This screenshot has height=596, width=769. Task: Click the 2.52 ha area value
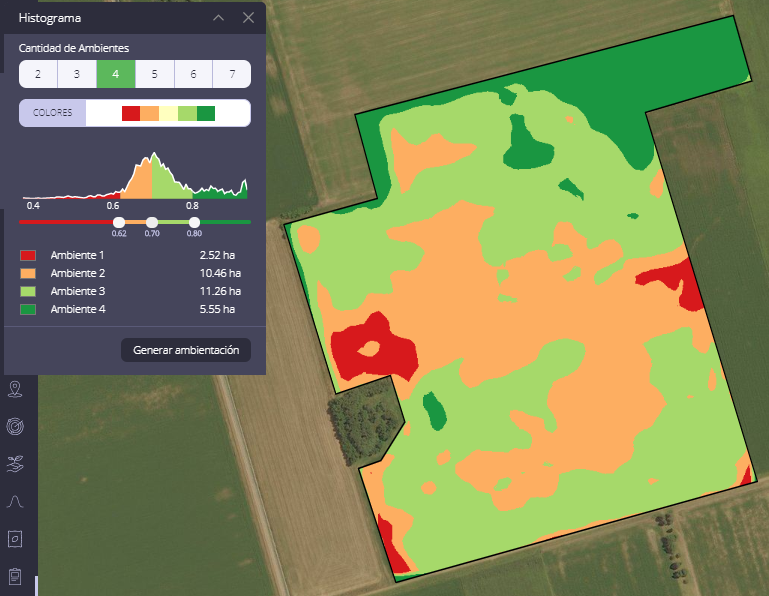click(x=217, y=255)
